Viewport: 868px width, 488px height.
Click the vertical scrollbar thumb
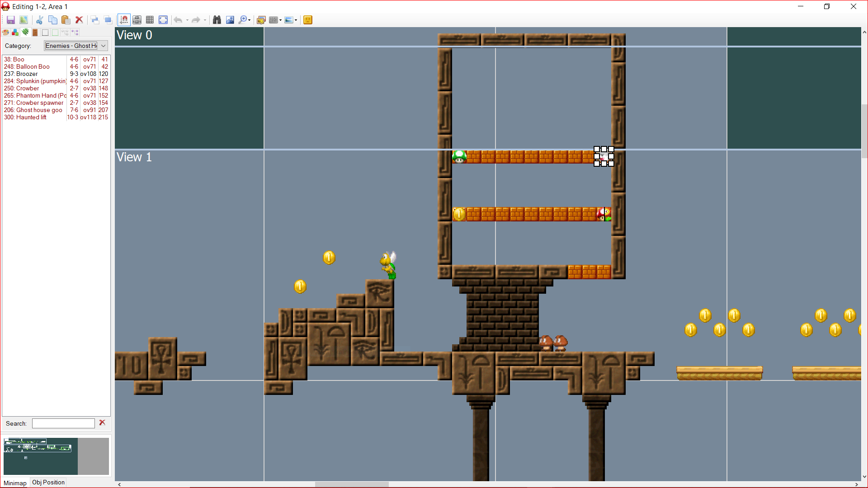(864, 131)
